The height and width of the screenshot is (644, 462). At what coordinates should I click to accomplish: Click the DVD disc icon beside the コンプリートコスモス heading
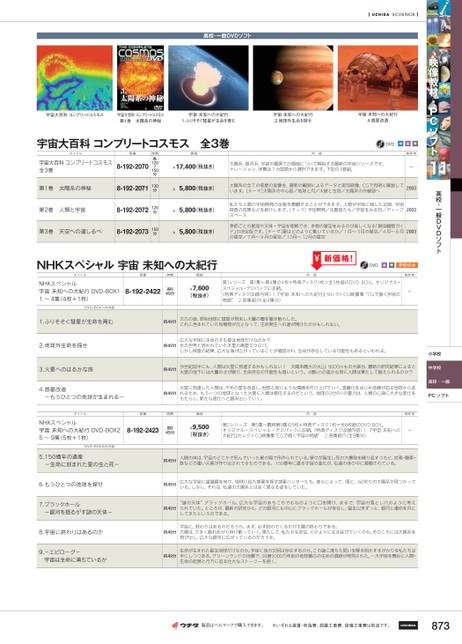[380, 144]
